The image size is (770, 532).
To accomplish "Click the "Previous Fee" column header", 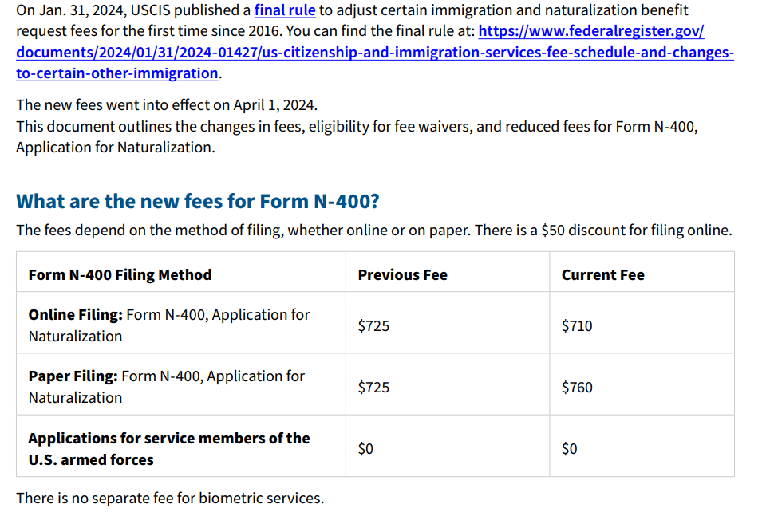I will [x=402, y=275].
